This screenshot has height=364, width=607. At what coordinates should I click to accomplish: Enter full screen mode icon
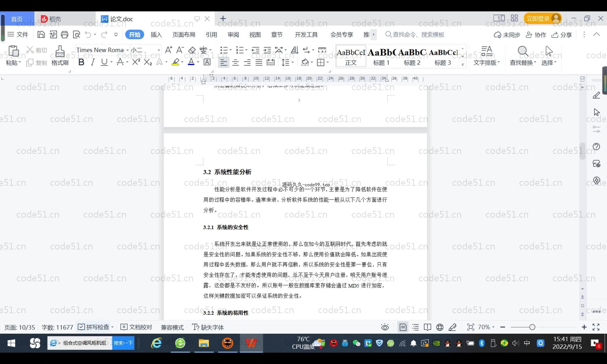click(596, 327)
